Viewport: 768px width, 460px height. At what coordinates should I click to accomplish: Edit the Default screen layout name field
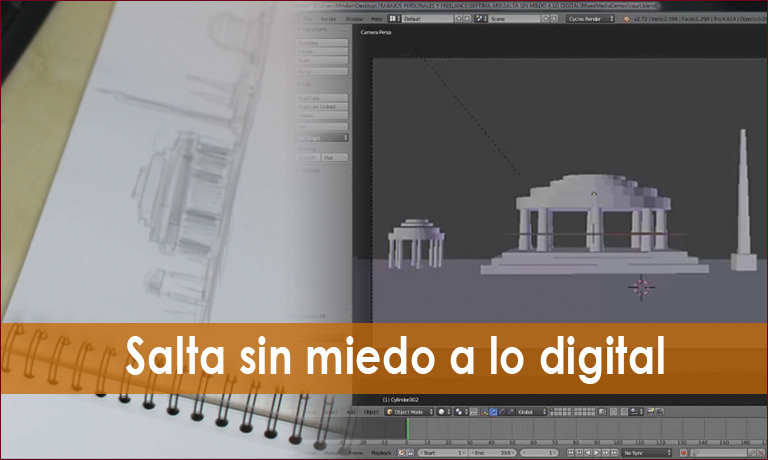coord(428,19)
